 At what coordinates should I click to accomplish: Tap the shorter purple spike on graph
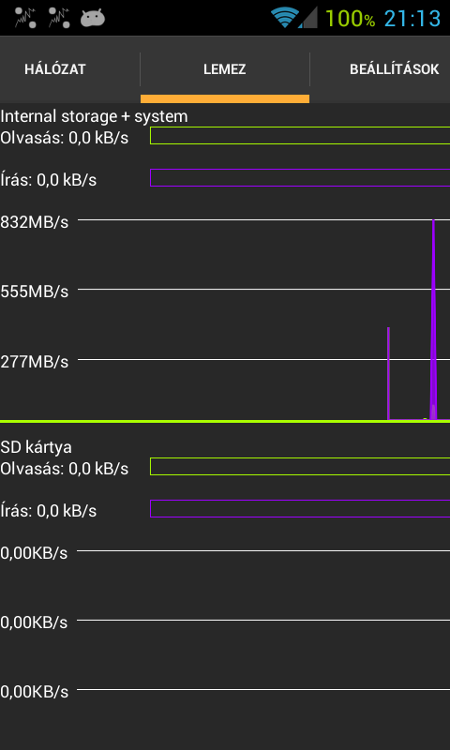click(389, 374)
